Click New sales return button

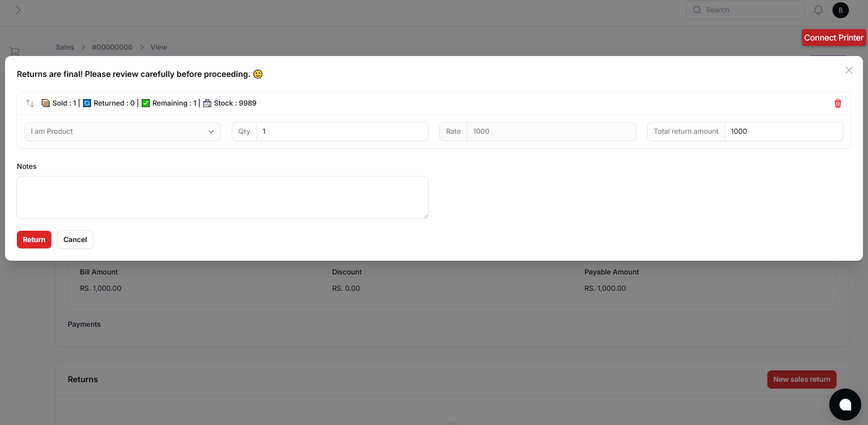[802, 379]
